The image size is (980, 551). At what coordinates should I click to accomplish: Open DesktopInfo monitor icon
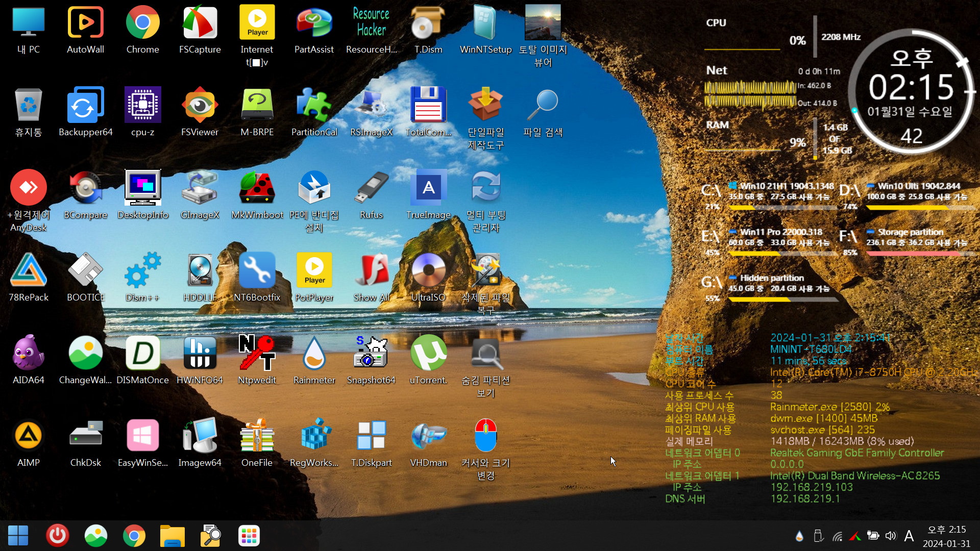(142, 195)
